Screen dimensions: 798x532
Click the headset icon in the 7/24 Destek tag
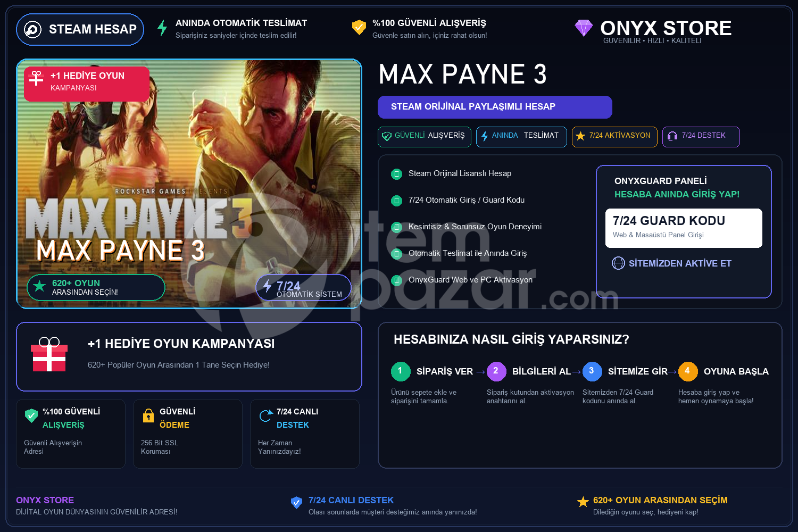click(x=672, y=136)
